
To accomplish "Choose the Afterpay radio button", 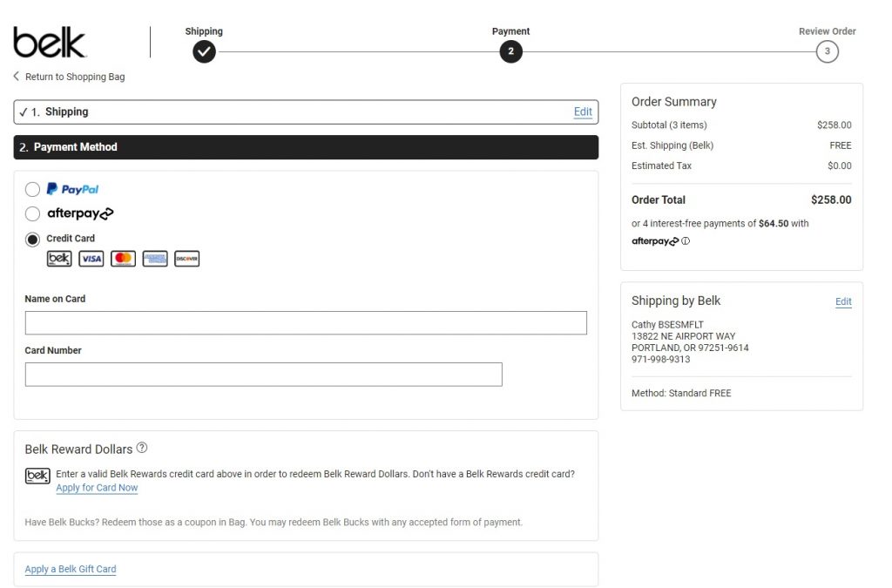I will pos(32,213).
